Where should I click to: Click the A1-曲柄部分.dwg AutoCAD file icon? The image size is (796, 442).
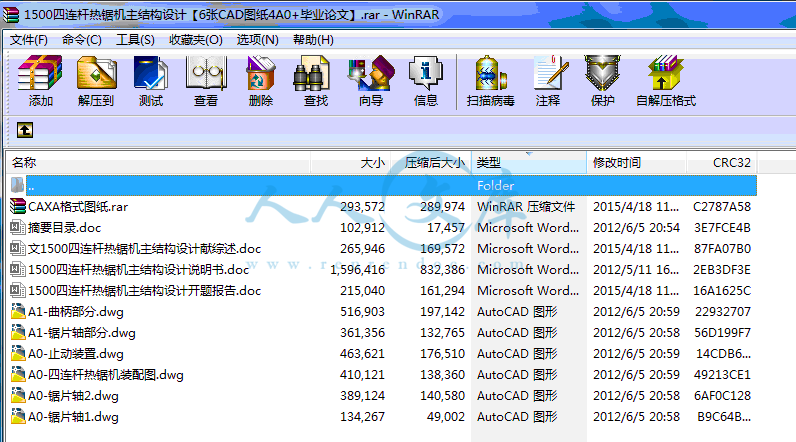[x=18, y=311]
